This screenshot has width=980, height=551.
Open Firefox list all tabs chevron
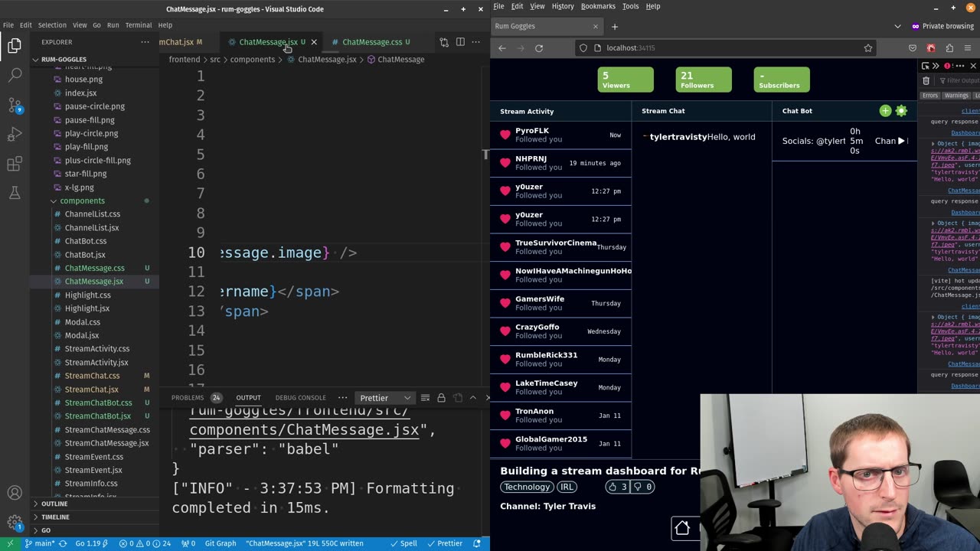[x=897, y=26]
